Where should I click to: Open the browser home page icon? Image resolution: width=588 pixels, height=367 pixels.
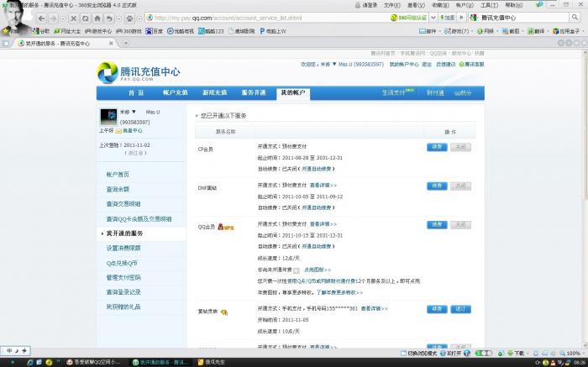pos(97,18)
